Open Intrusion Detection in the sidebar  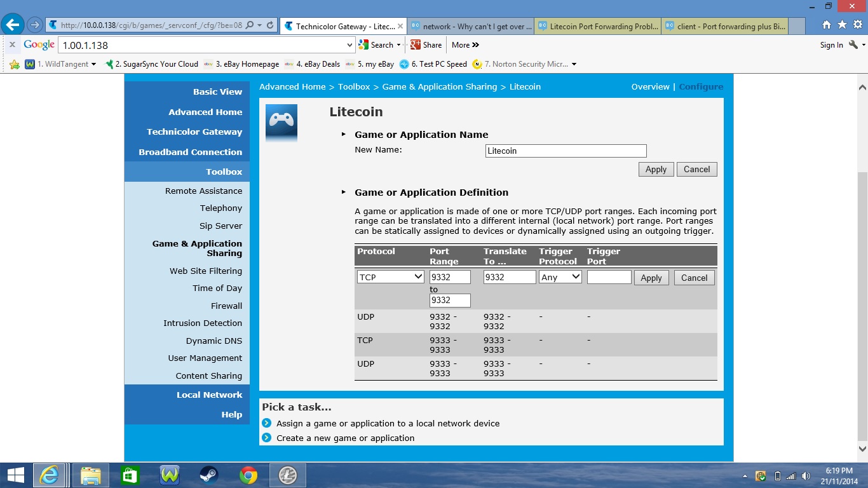(x=203, y=323)
